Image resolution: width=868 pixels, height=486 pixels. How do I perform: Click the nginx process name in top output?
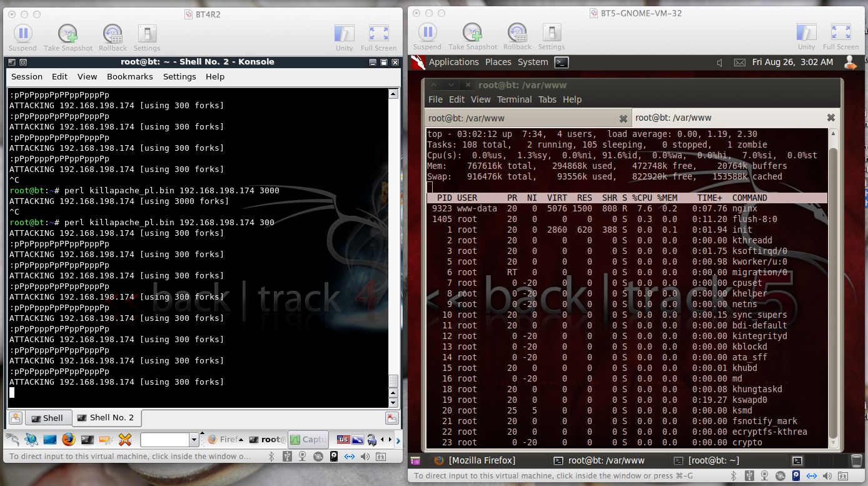coord(745,208)
